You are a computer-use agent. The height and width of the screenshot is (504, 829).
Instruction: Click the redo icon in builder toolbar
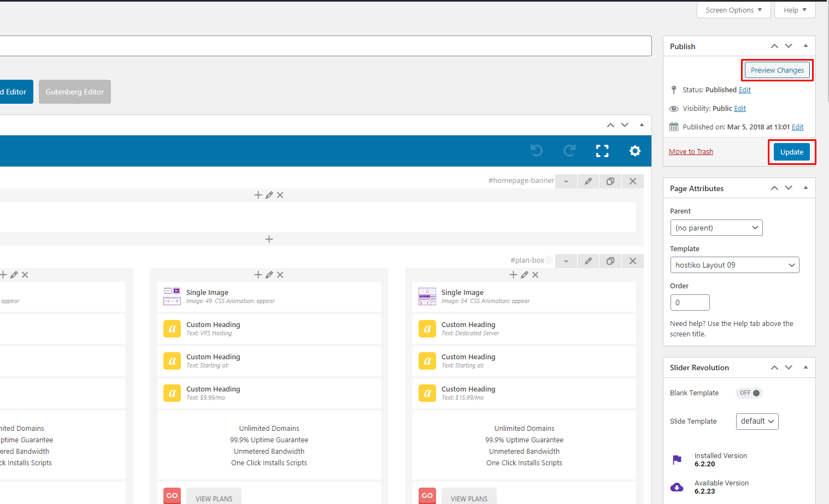[x=569, y=151]
